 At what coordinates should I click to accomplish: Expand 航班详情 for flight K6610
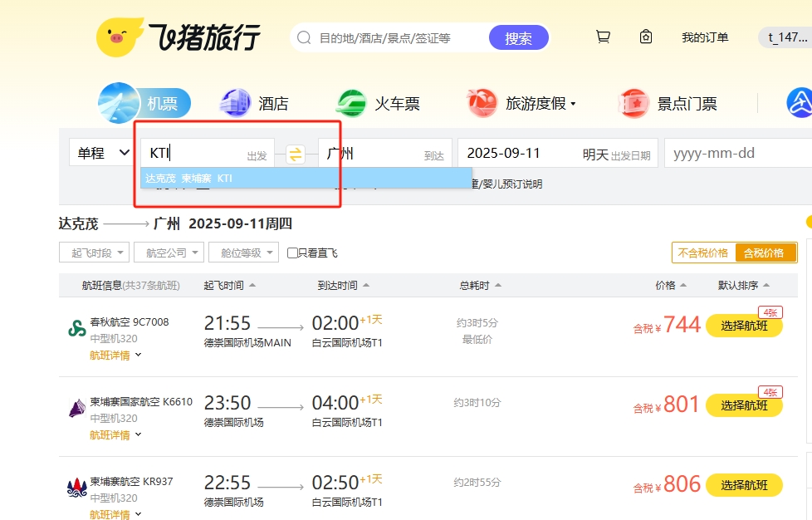pos(115,435)
